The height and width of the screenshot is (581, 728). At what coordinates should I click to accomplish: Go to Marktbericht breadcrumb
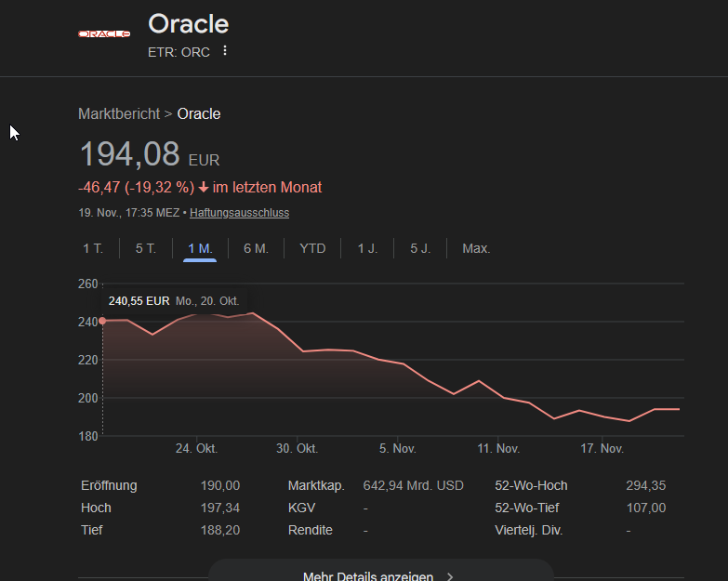[x=119, y=113]
